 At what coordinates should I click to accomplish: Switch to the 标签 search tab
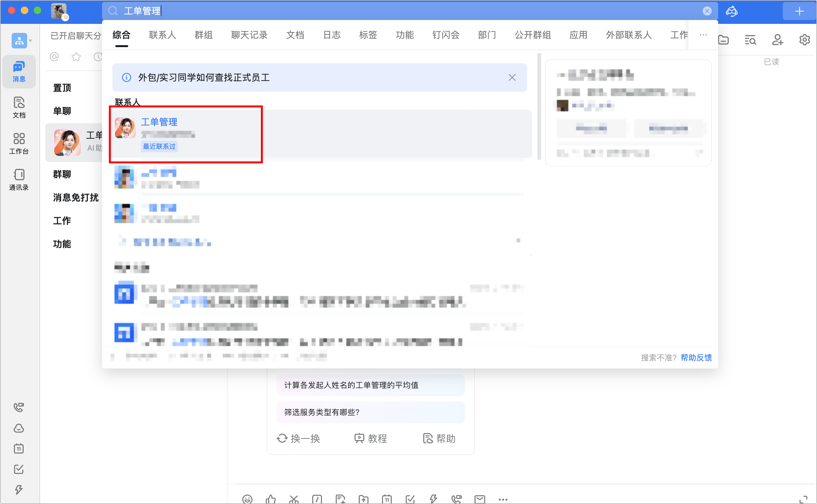[368, 35]
